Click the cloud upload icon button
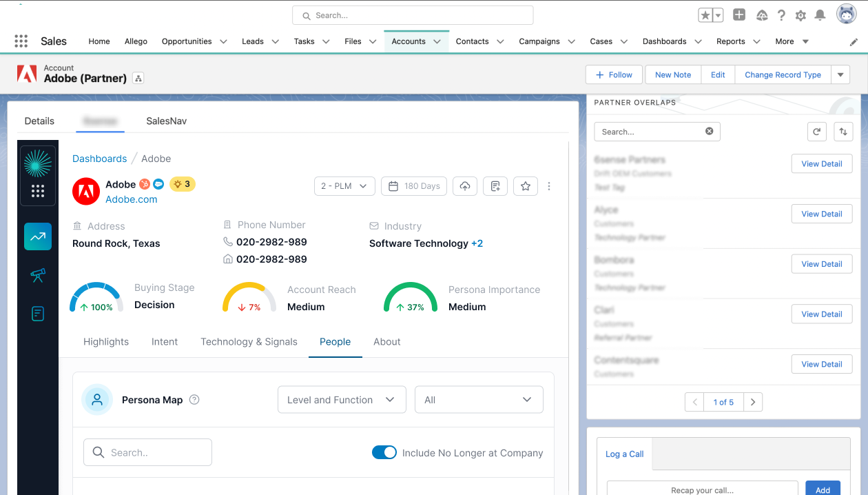Viewport: 868px width, 495px height. click(x=465, y=186)
